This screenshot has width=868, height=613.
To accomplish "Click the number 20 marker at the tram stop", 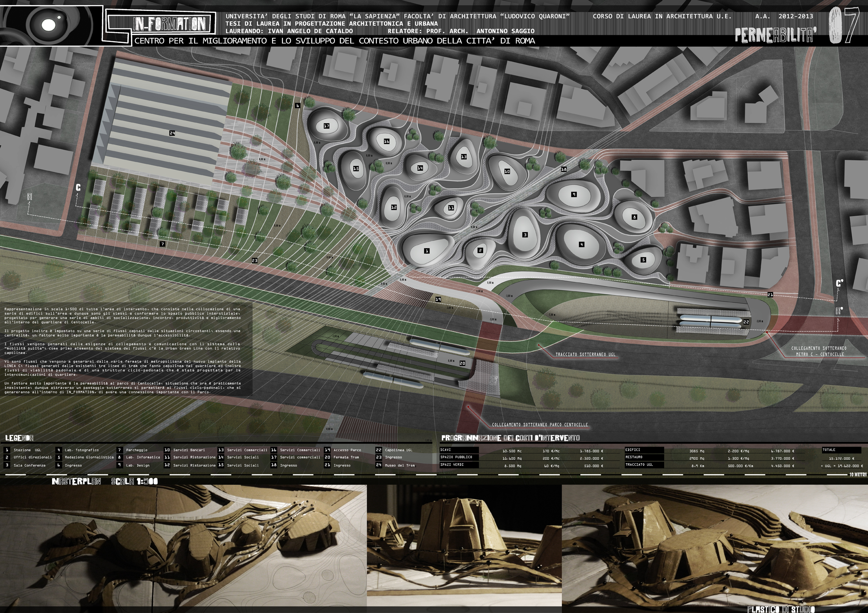I will pyautogui.click(x=462, y=363).
